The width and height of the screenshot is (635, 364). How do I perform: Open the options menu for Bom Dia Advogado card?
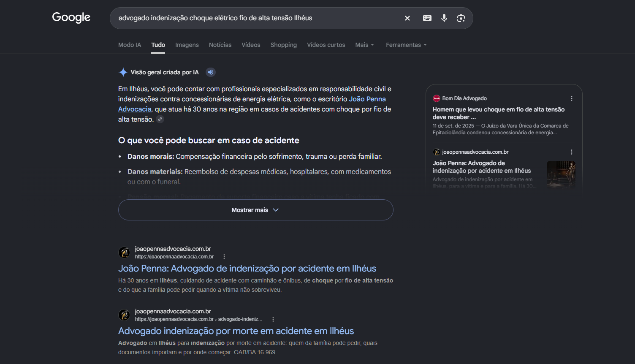click(572, 98)
